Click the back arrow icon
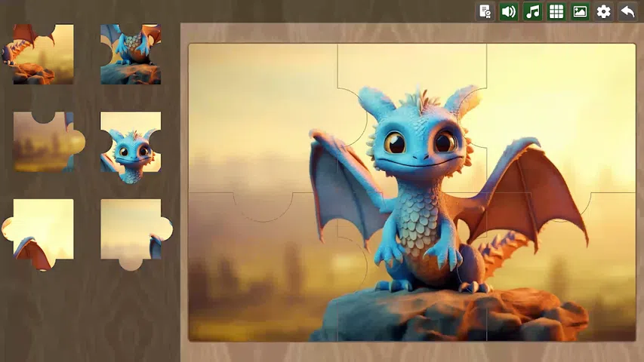 (x=627, y=11)
